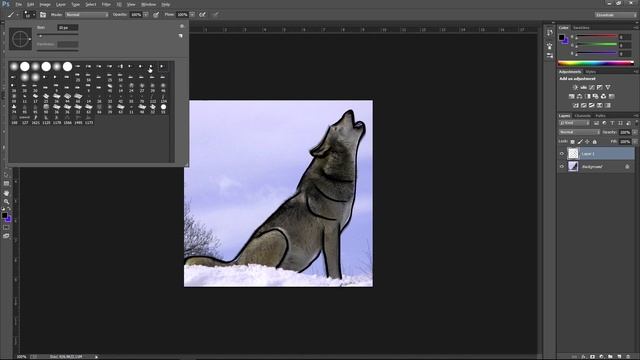640x360 pixels.
Task: Hide Layer 1 with its eye icon
Action: pos(562,153)
